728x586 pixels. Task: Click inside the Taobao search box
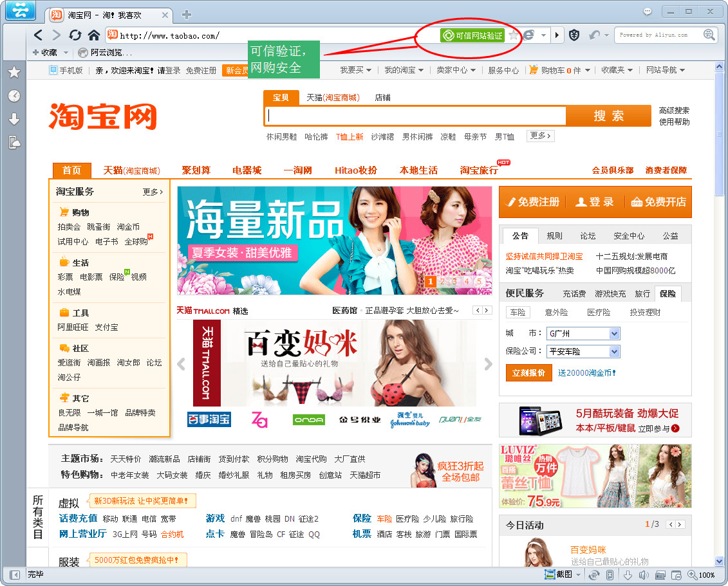416,116
